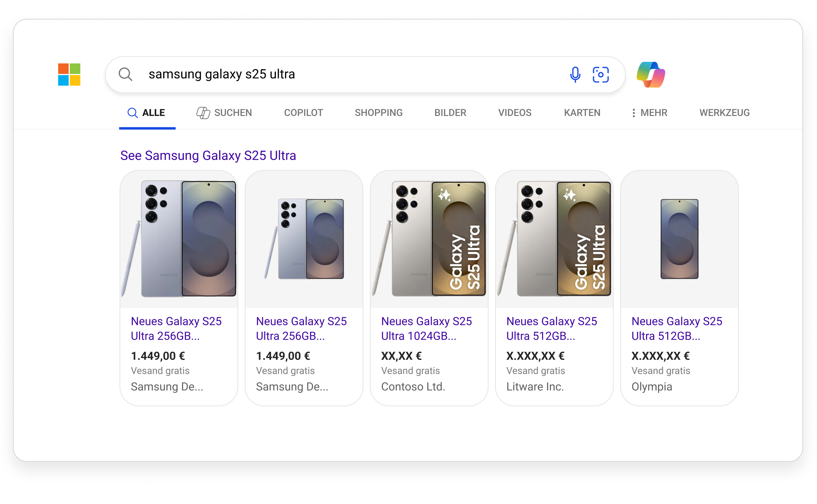Viewport: 817px width, 504px height.
Task: Open the 'See Samsung Galaxy S25 Ultra' link
Action: [x=208, y=156]
